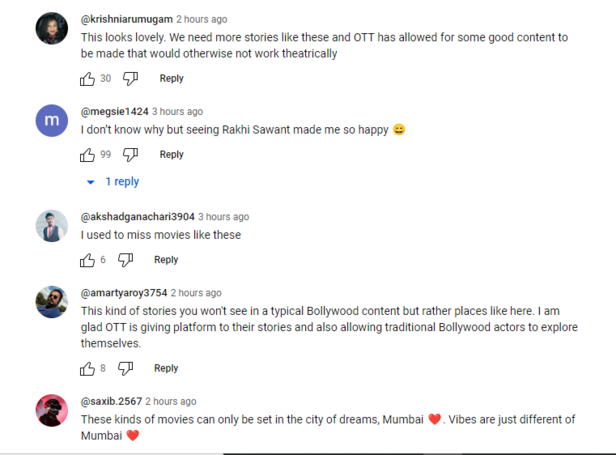Like the comment by @amartyaroy3754
The width and height of the screenshot is (616, 455).
click(x=87, y=368)
